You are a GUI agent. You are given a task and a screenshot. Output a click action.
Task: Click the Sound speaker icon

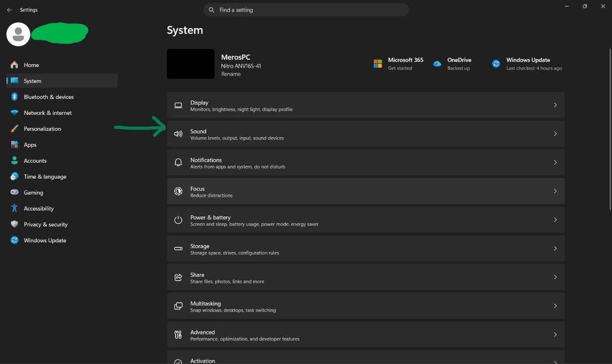[178, 134]
